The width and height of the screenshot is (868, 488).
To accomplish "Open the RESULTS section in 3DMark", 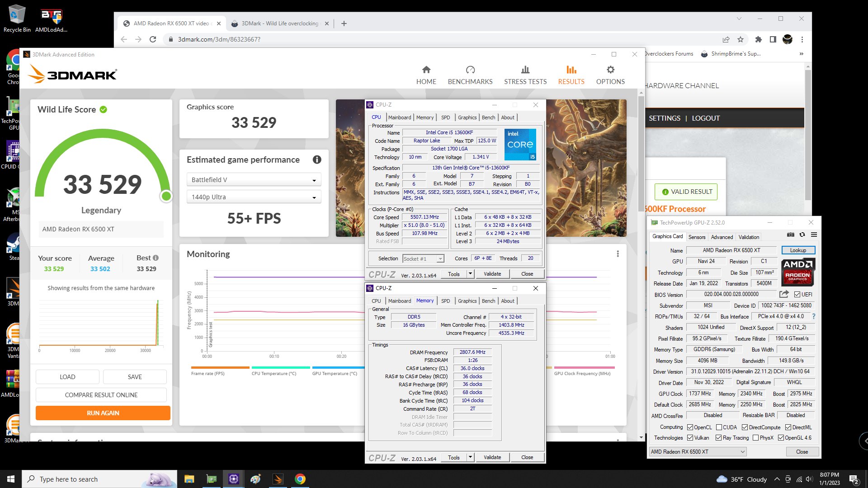I will pos(571,75).
